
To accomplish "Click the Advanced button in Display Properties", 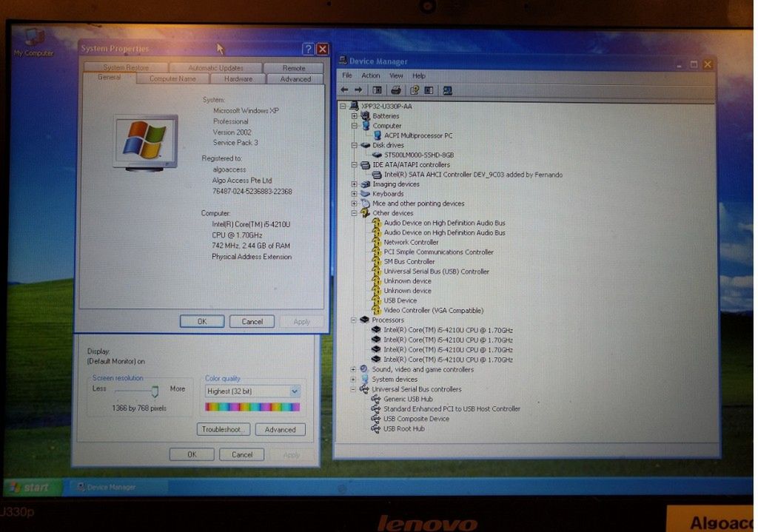I will point(280,429).
